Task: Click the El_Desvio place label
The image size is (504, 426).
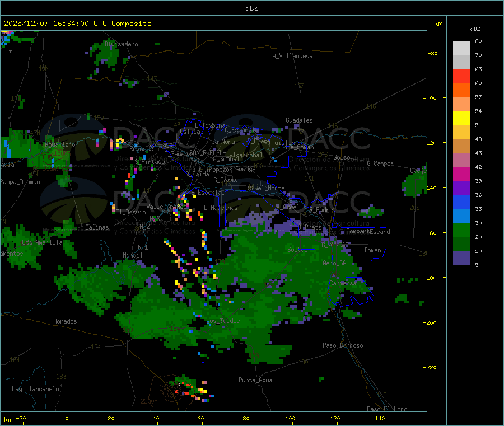Action: 130,212
